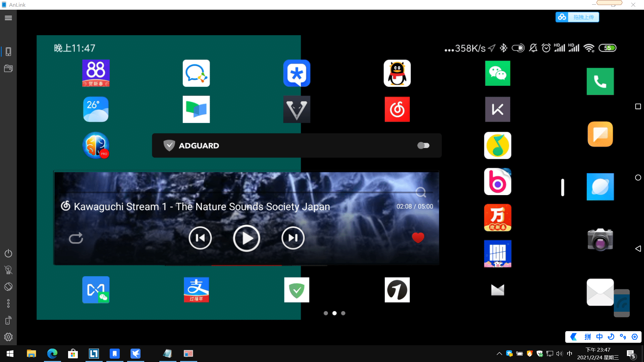
Task: Open the file transfer panel in sidebar
Action: [8, 68]
